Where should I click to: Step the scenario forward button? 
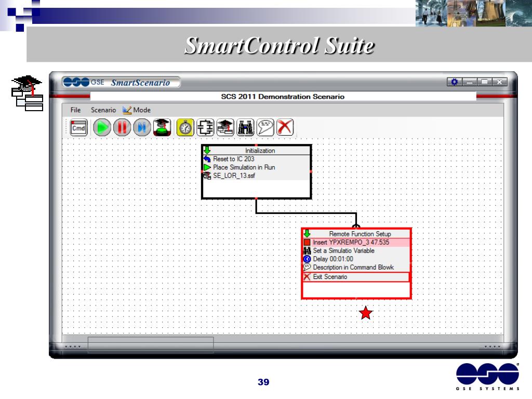point(142,128)
